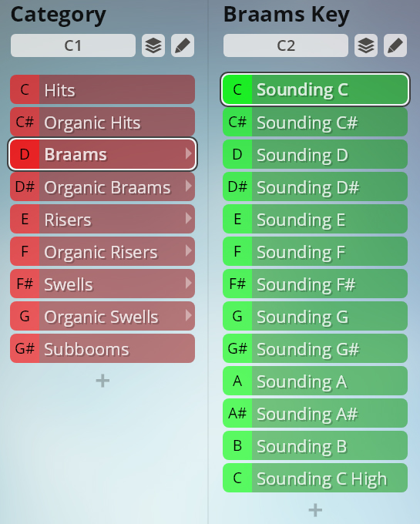Select the Organic Swells category
Image resolution: width=420 pixels, height=524 pixels.
tap(102, 316)
